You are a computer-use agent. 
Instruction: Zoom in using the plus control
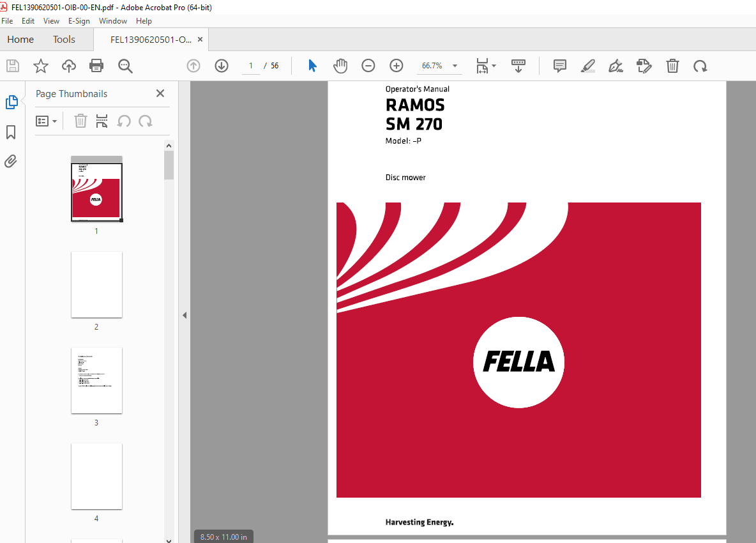(396, 66)
